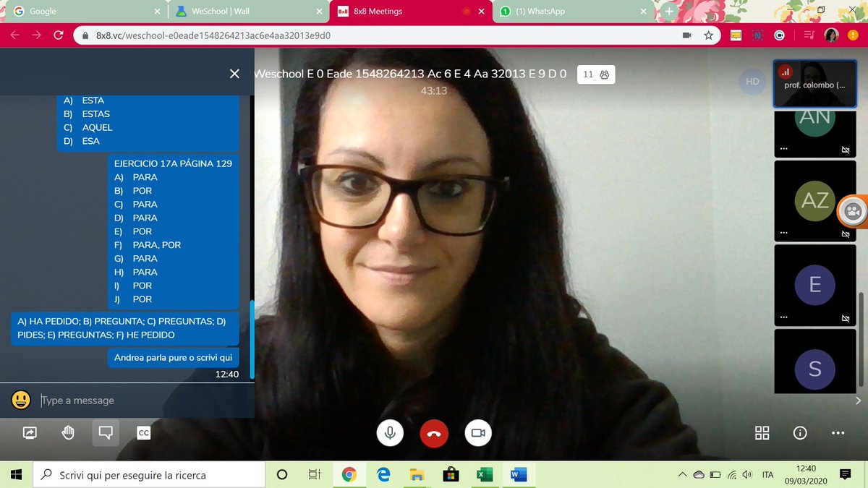Screen dimensions: 868x488
Task: Open a new browser tab
Action: (669, 12)
